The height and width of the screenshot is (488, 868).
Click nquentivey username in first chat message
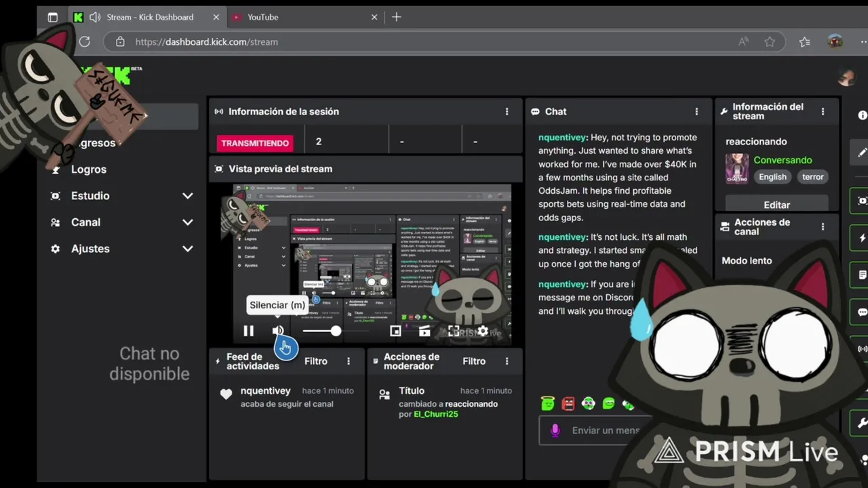tap(562, 138)
